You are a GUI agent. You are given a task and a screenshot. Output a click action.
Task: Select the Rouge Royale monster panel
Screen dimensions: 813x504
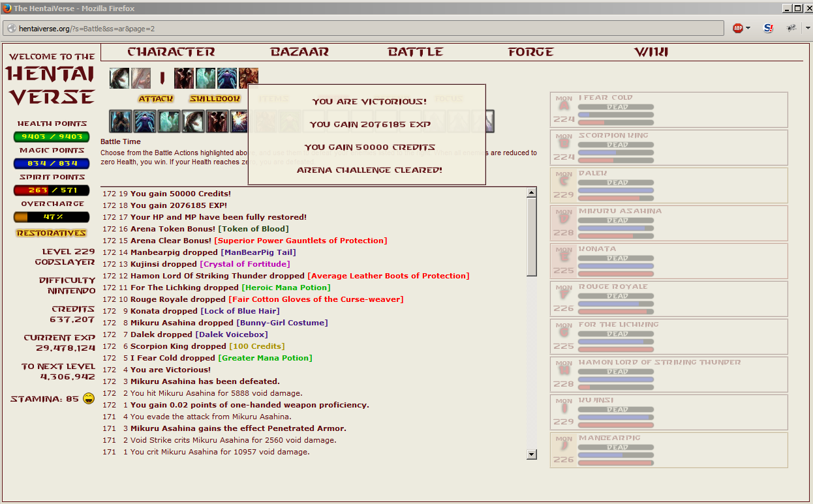pyautogui.click(x=669, y=299)
